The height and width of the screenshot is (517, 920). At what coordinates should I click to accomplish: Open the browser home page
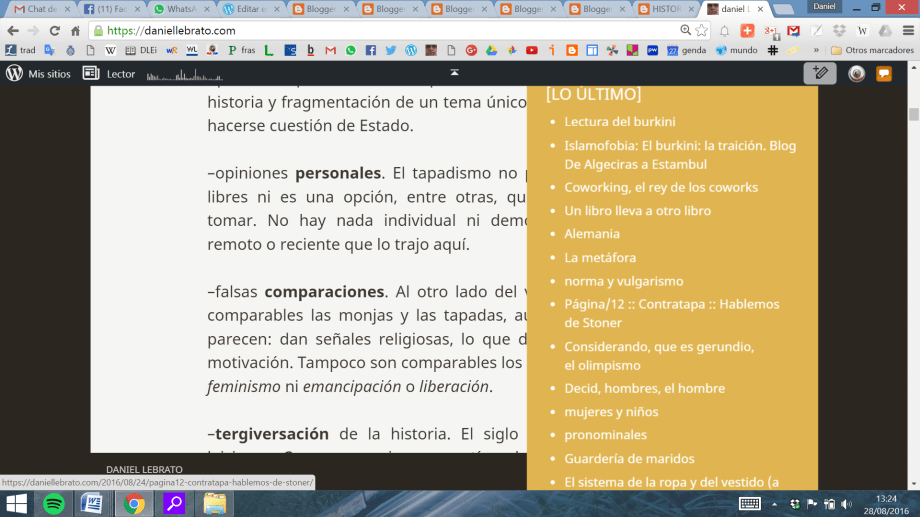pyautogui.click(x=76, y=31)
